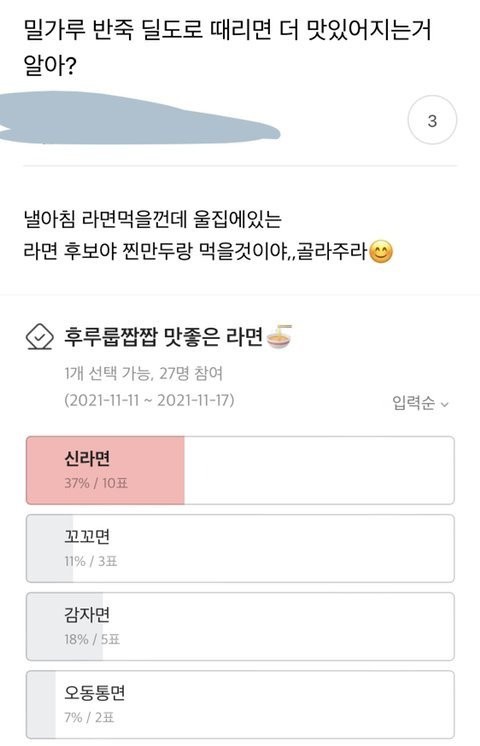Click the blurred author name area
Image resolution: width=480 pixels, height=746 pixels.
[x=140, y=119]
